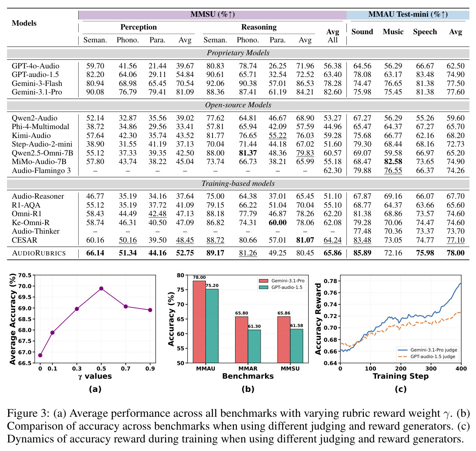The height and width of the screenshot is (451, 476).
Task: Click the "MMAR" x-axis tick label
Action: tap(248, 369)
